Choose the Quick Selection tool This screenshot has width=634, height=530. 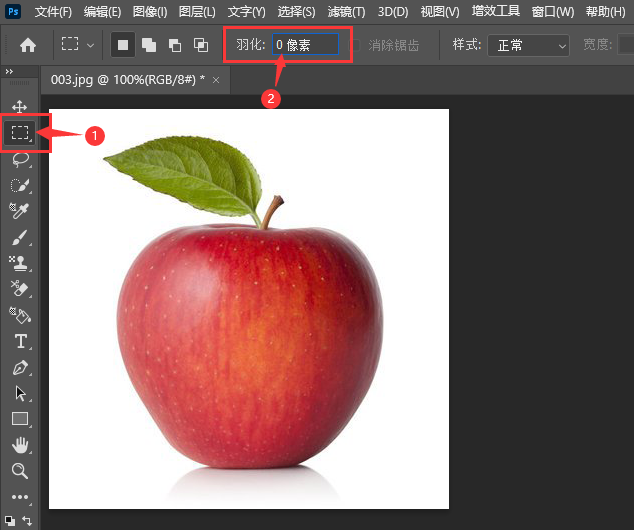(19, 185)
